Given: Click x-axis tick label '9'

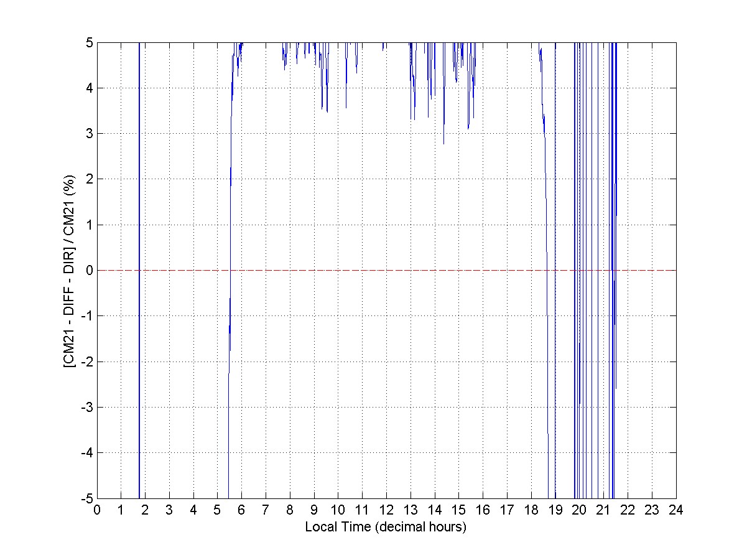Looking at the screenshot, I should (x=314, y=510).
